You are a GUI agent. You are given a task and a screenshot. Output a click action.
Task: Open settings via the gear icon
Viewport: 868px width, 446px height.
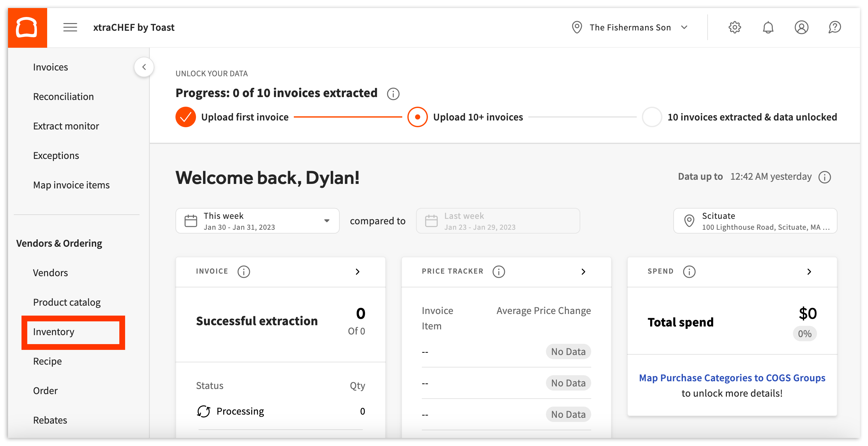pos(735,27)
